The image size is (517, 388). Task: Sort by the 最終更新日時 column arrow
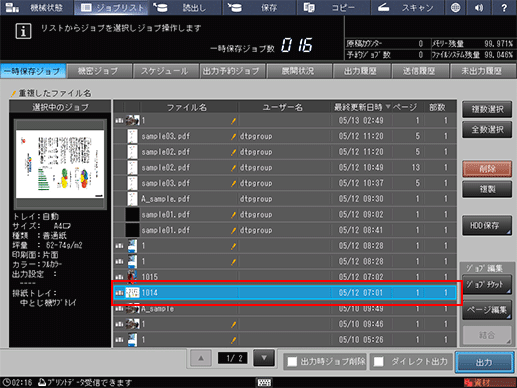click(388, 107)
